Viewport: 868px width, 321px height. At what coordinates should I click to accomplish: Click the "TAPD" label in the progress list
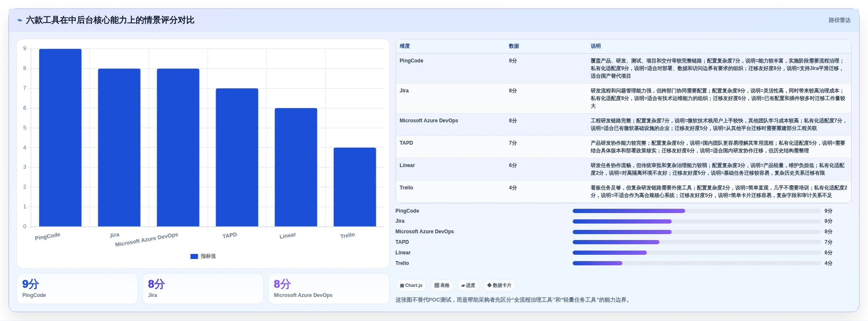coord(402,242)
